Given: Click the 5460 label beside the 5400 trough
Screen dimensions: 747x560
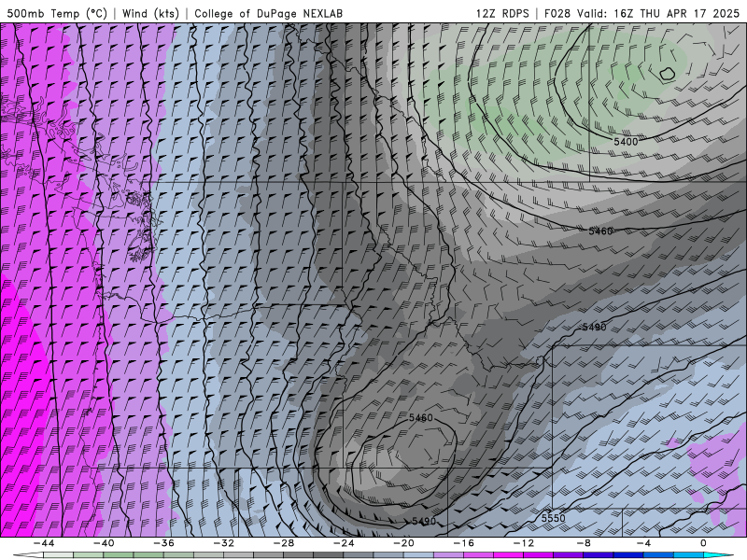Looking at the screenshot, I should (600, 231).
